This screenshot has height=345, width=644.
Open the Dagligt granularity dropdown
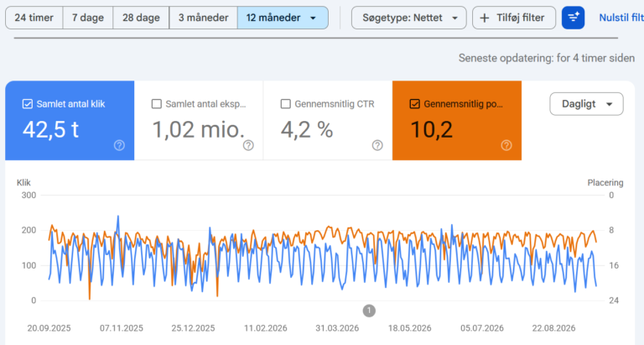click(x=586, y=104)
